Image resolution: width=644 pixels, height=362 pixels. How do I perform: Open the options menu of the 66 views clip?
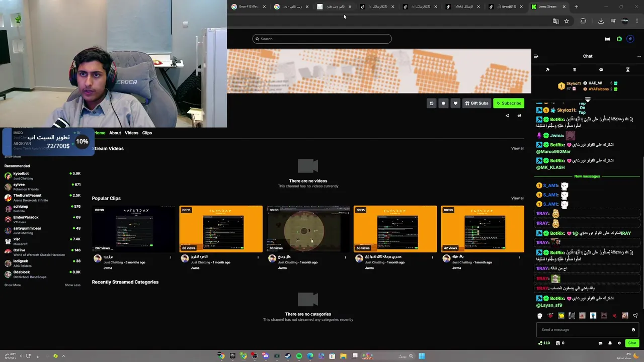coord(345,257)
